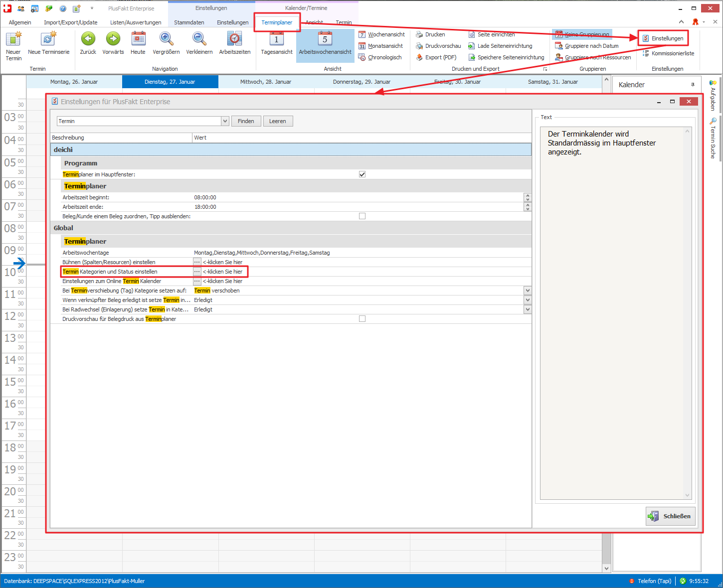Click Lade Seiteneinrichtung
723x588 pixels.
click(x=500, y=46)
